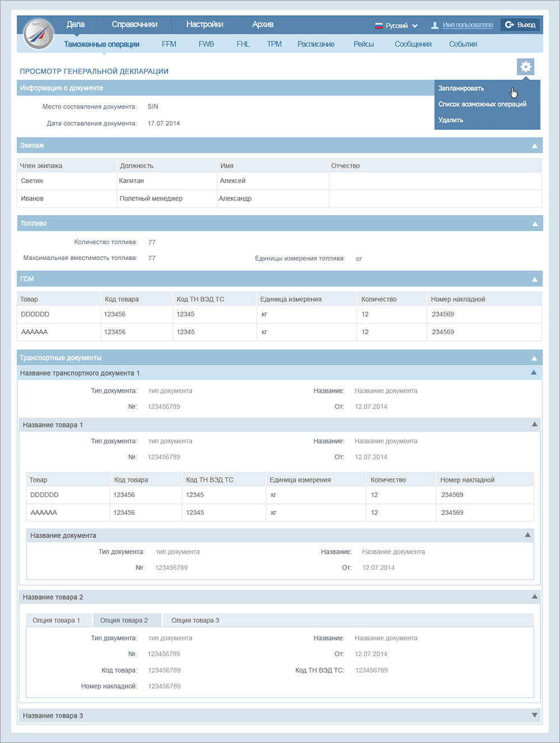Collapse the Экипаж section
Viewport: 560px width, 743px height.
[534, 146]
